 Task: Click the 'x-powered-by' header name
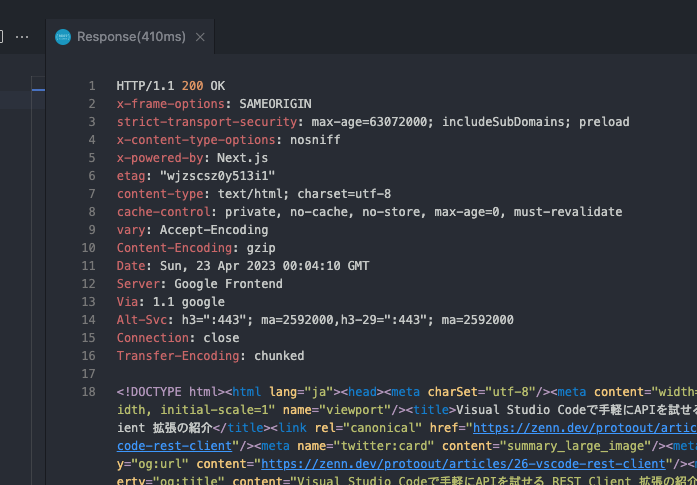point(160,158)
